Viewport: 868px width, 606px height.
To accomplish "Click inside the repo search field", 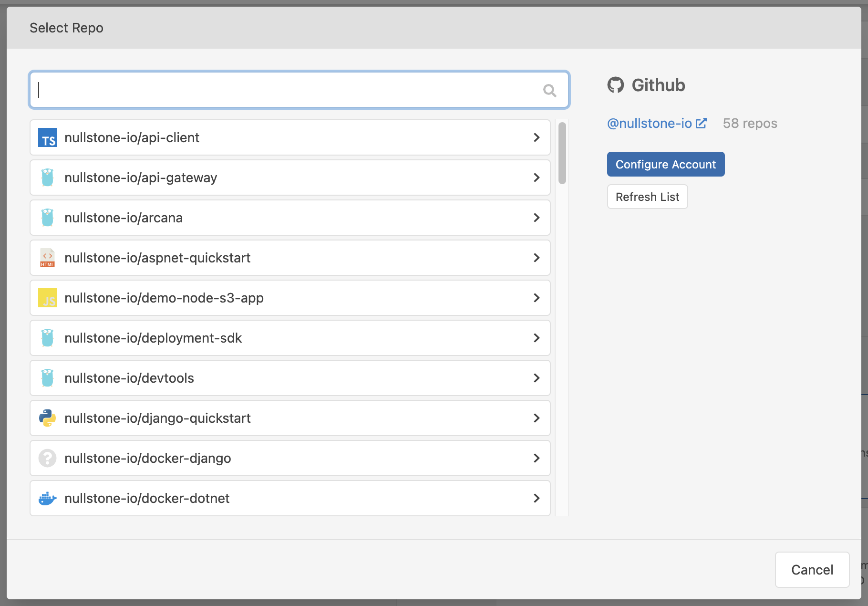I will (x=286, y=90).
